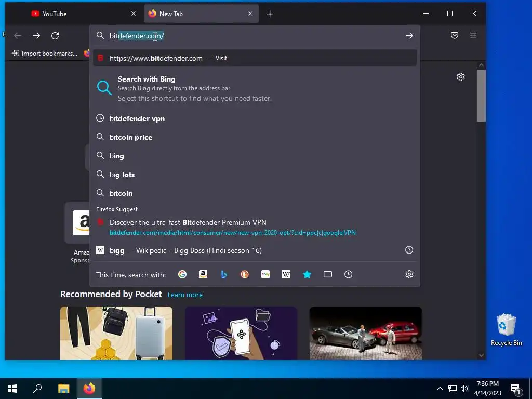Open the clock and date in the taskbar
Image resolution: width=532 pixels, height=399 pixels.
click(487, 389)
